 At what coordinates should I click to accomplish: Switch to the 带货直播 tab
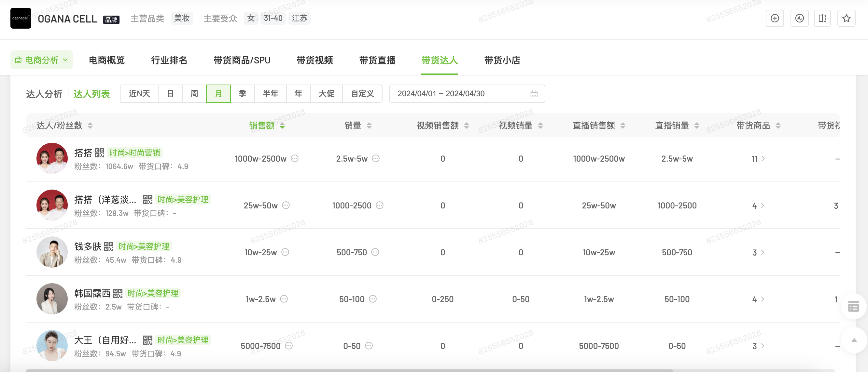pos(377,60)
